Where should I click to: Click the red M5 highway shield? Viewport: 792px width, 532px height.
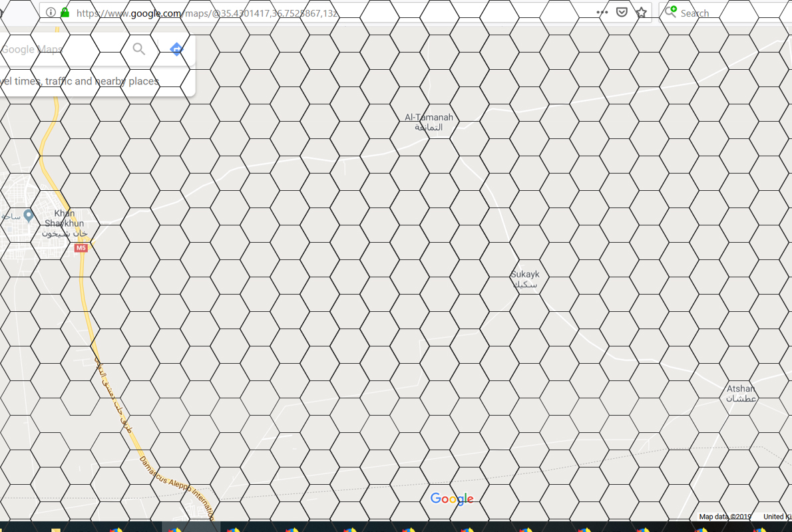click(x=81, y=248)
